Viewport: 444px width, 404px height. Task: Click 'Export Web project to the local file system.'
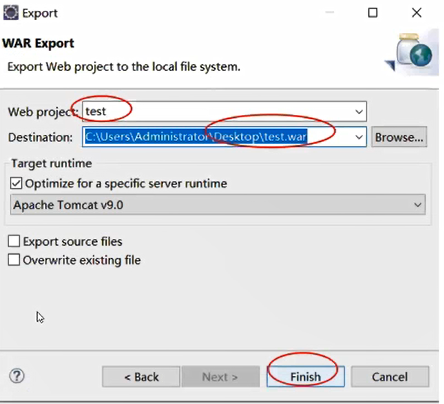point(124,67)
